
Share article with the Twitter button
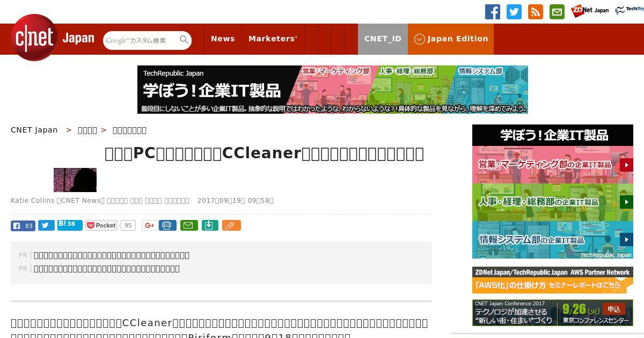pyautogui.click(x=46, y=226)
